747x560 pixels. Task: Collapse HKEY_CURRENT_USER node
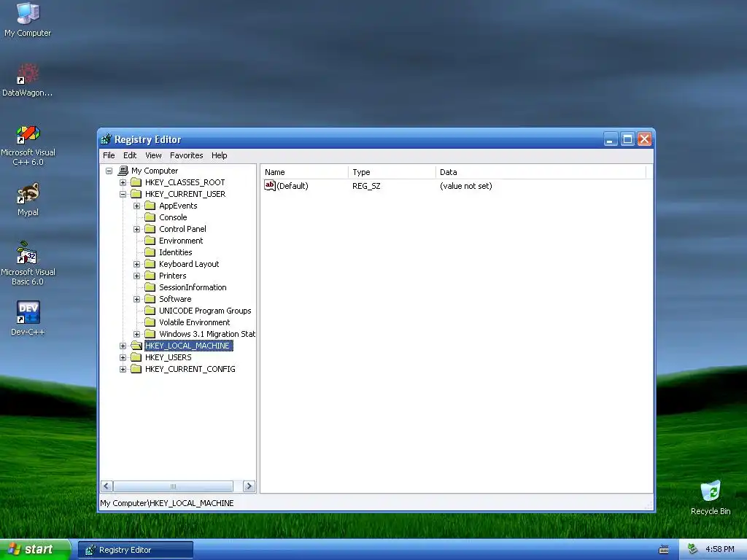pyautogui.click(x=123, y=194)
